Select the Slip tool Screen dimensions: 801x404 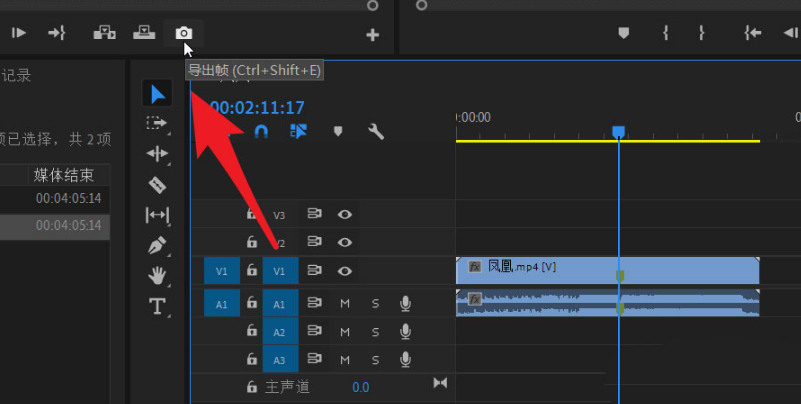coord(157,215)
